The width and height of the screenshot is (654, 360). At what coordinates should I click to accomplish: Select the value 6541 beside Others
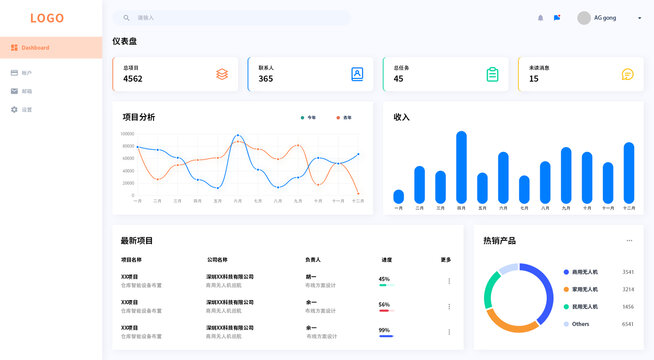tap(628, 324)
